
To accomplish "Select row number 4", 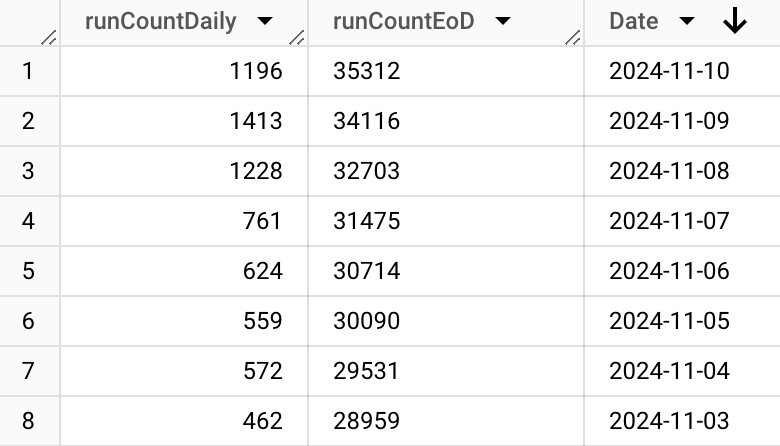I will [29, 221].
